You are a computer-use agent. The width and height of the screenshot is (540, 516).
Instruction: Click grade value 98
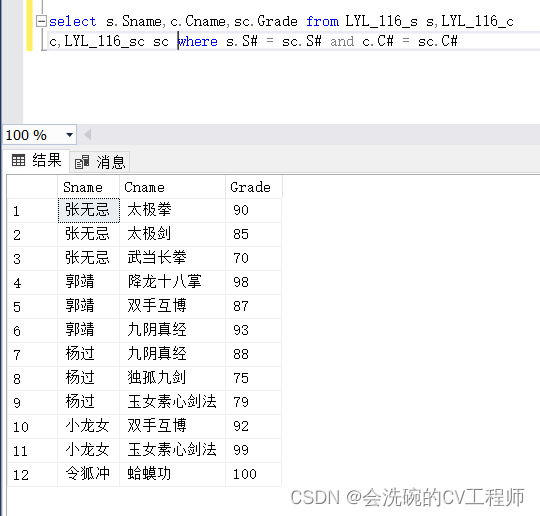(x=254, y=282)
